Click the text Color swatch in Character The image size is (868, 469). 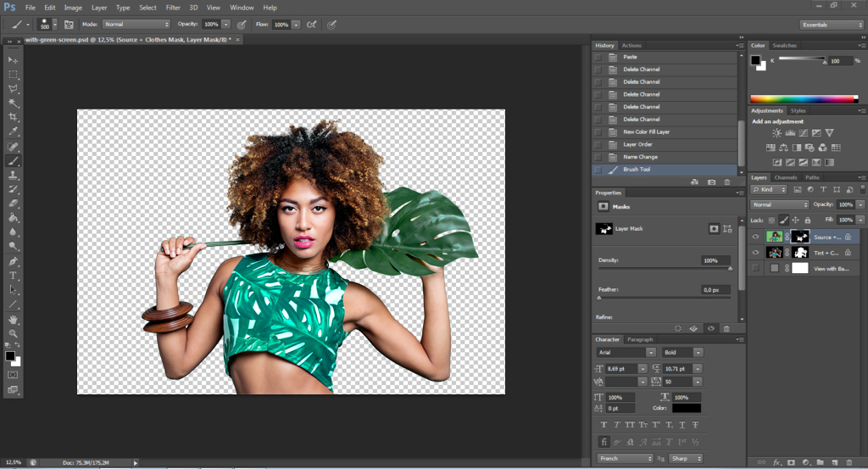pyautogui.click(x=687, y=408)
